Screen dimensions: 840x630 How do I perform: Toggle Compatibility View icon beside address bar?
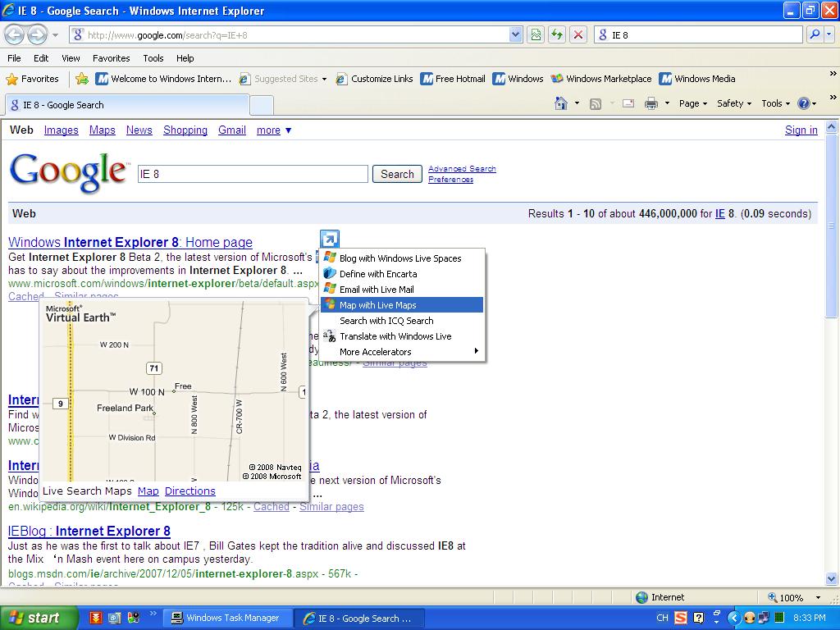[536, 34]
